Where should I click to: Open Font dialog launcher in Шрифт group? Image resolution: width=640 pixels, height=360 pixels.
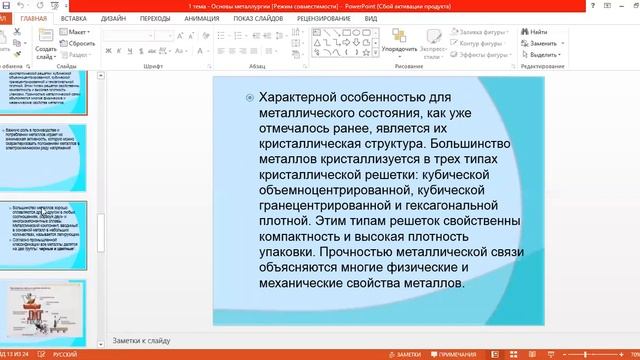click(x=209, y=66)
